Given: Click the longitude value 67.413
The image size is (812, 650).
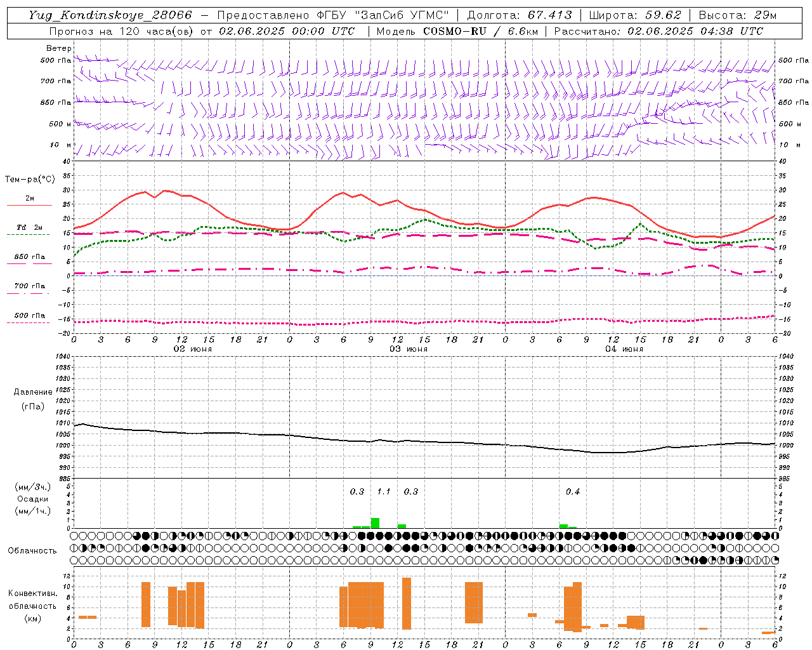Looking at the screenshot, I should pyautogui.click(x=549, y=15).
